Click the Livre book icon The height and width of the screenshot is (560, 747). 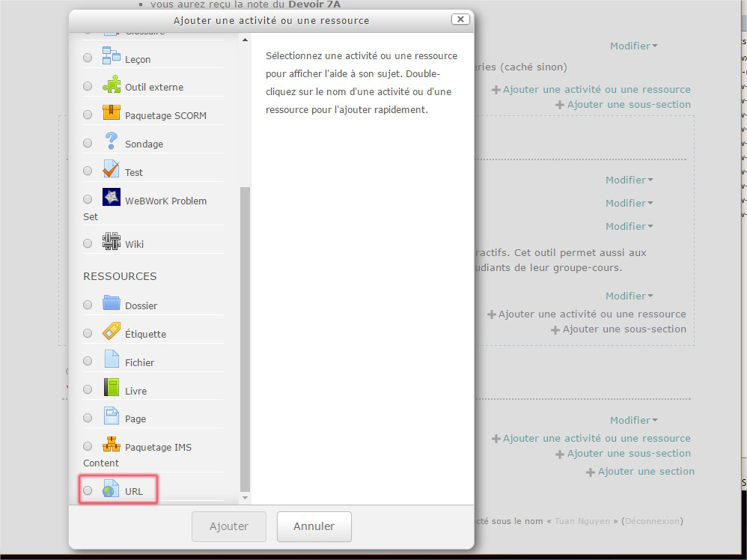pyautogui.click(x=111, y=388)
